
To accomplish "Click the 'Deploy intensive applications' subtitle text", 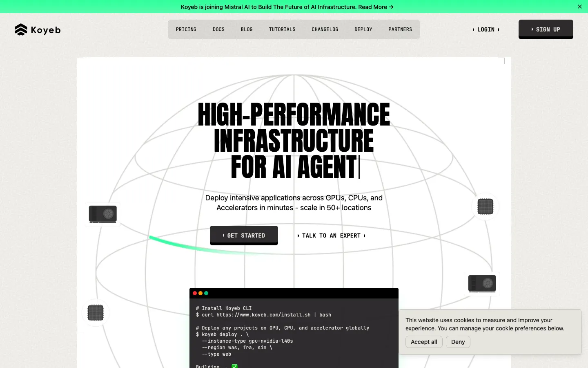I will (294, 203).
